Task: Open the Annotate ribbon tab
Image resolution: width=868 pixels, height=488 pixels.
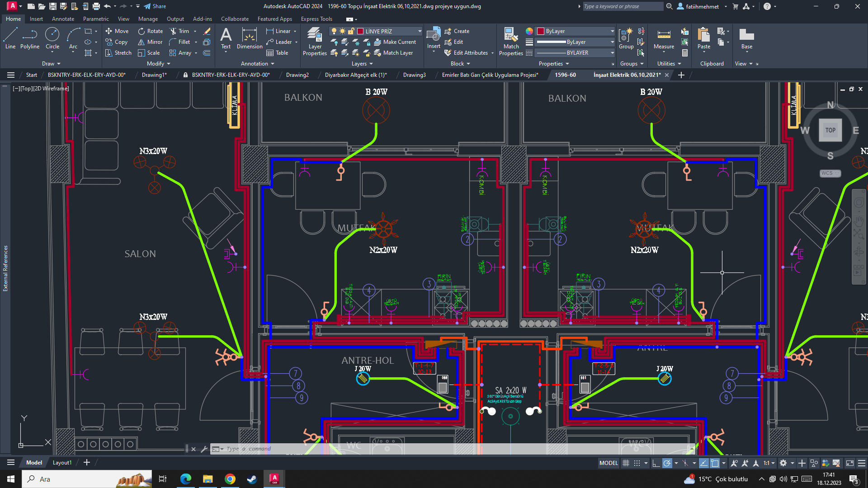Action: [63, 19]
